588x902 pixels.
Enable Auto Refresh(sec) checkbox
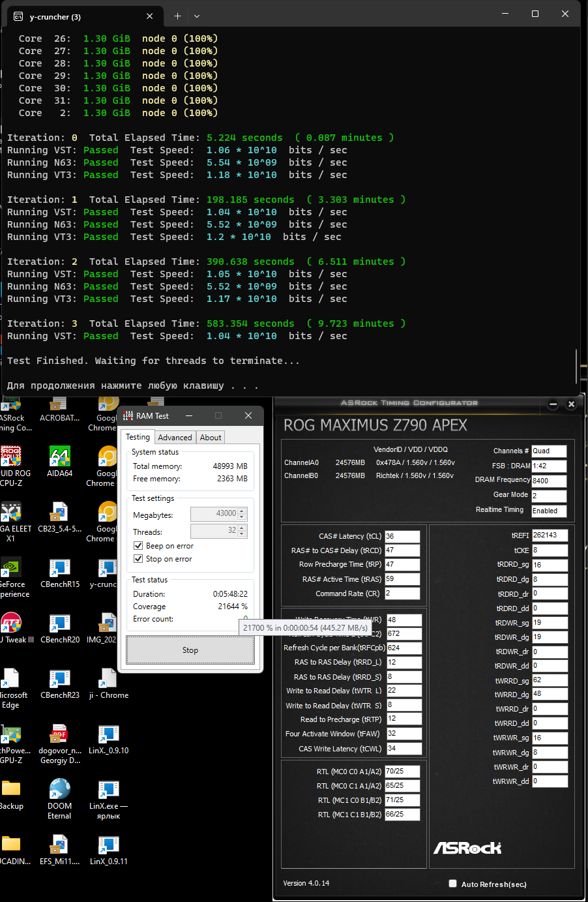point(452,884)
